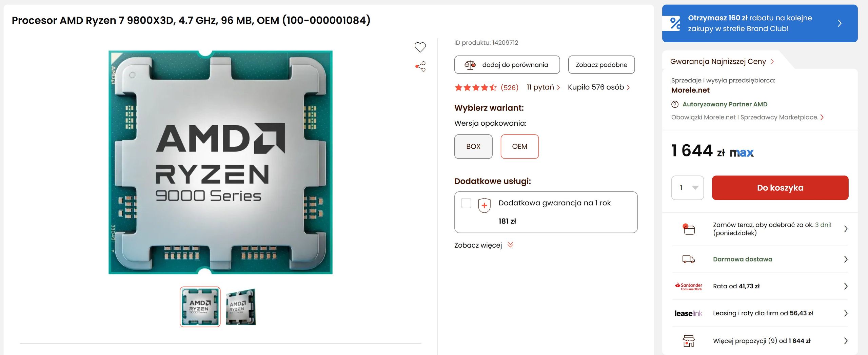Viewport: 868px width, 355px height.
Task: Click the product title Procesor AMD Ryzen 7
Action: (x=191, y=20)
